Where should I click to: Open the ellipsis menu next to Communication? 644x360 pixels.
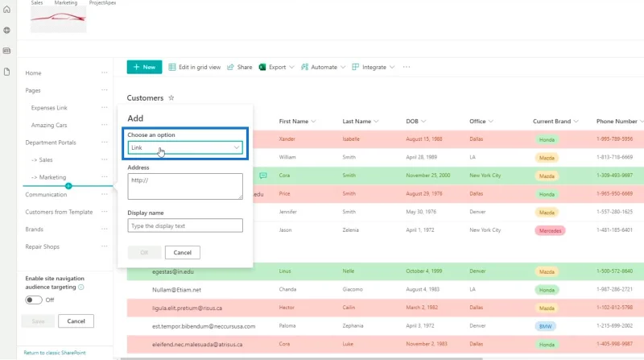tap(105, 194)
